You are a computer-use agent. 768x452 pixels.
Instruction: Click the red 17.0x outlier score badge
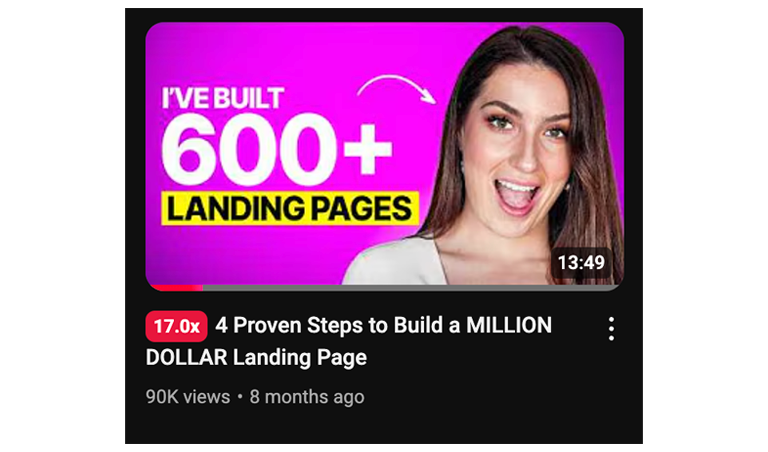[176, 326]
